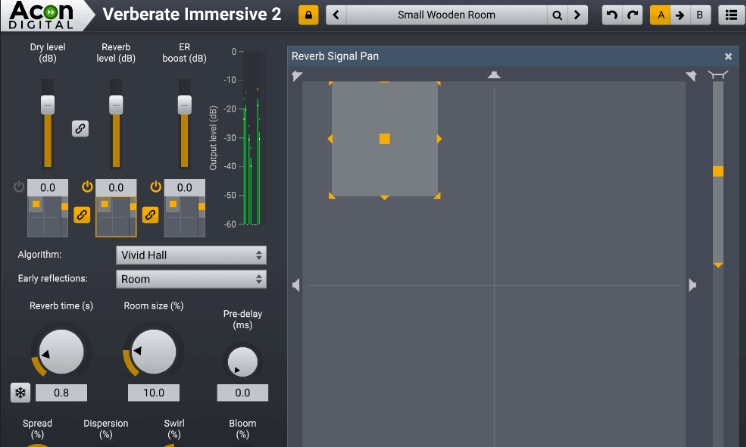746x447 pixels.
Task: Disable the ER boost power button
Action: coord(155,186)
